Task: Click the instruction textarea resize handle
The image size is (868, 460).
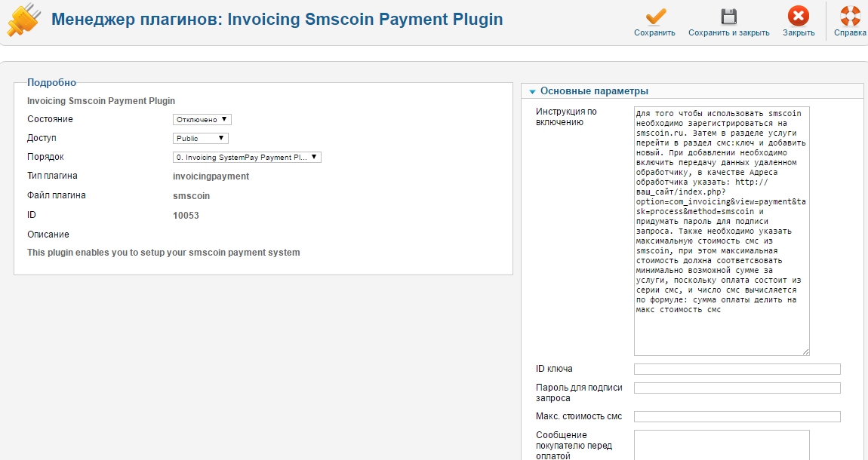Action: point(805,351)
